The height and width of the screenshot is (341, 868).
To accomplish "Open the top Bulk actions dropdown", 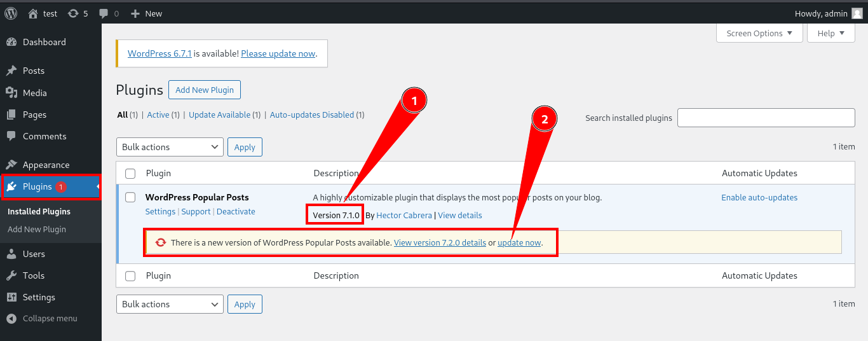I will 170,147.
